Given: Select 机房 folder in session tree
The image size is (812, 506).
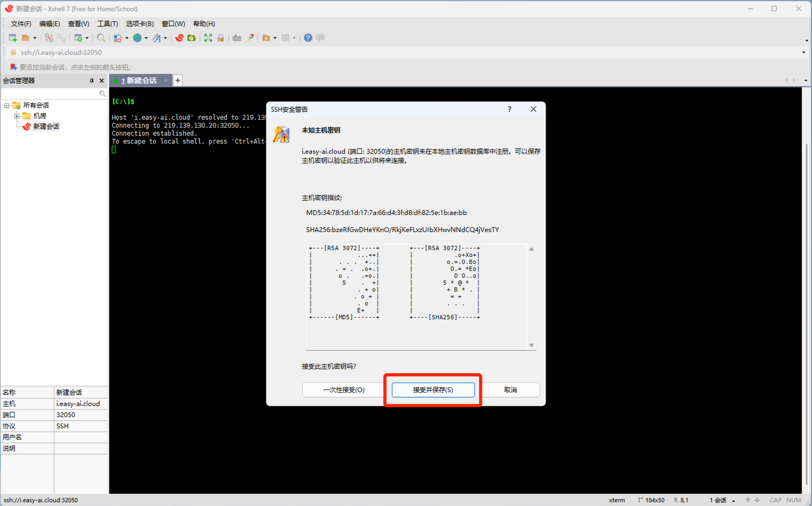Looking at the screenshot, I should pyautogui.click(x=39, y=116).
